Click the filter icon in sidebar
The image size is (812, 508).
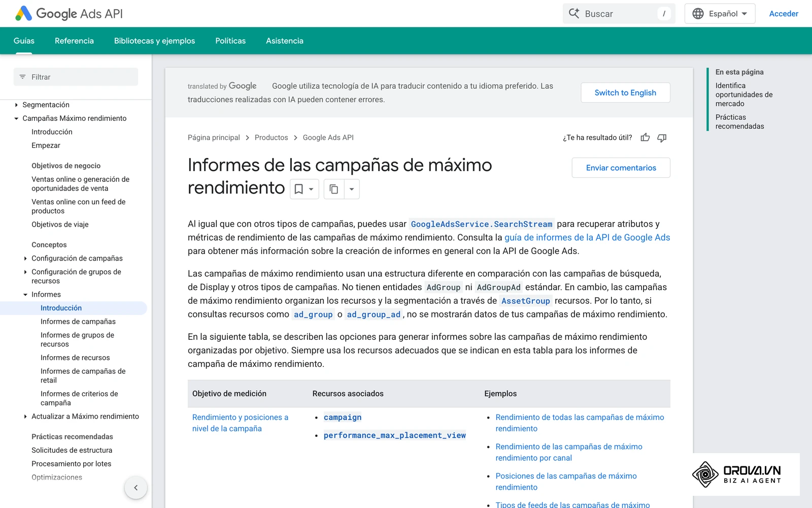(22, 77)
